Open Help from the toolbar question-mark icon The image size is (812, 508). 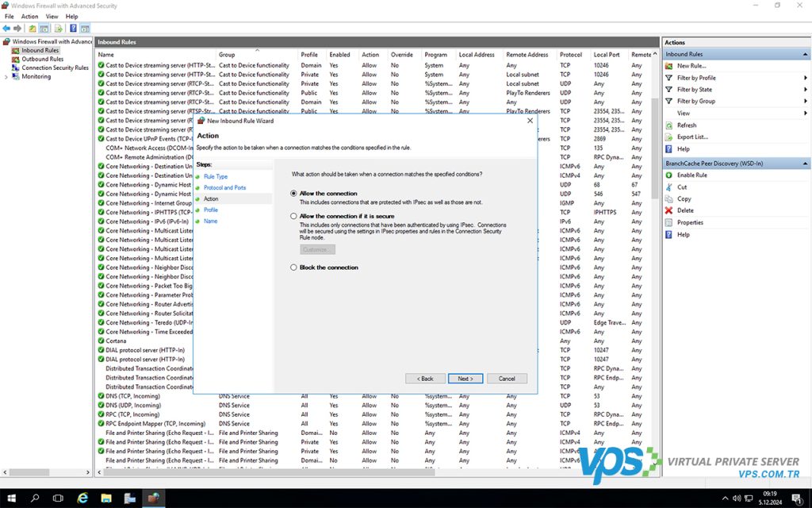(73, 29)
